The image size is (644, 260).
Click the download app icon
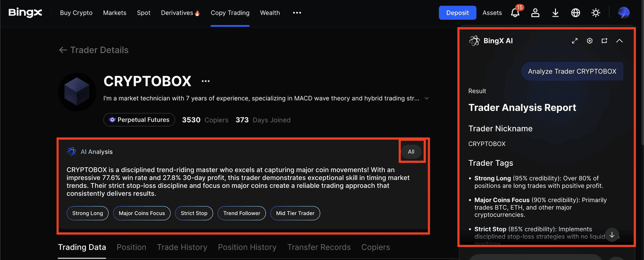point(555,13)
